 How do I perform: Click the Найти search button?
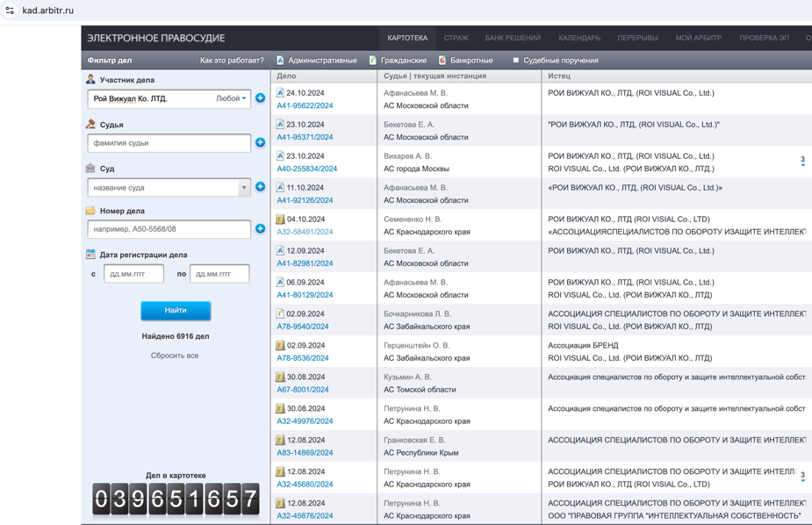[176, 310]
